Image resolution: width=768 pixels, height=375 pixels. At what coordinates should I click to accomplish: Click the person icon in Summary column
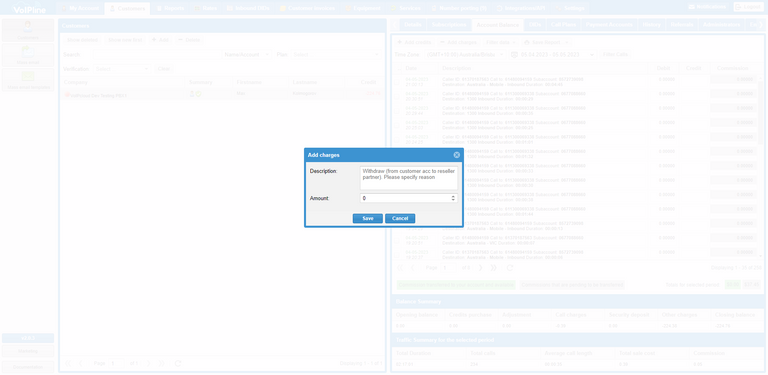(192, 94)
